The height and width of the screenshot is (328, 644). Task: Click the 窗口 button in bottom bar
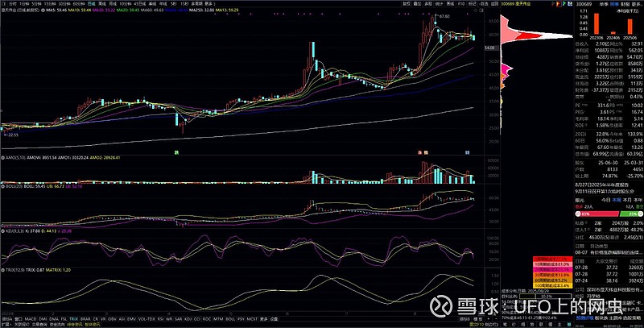[x=19, y=319]
